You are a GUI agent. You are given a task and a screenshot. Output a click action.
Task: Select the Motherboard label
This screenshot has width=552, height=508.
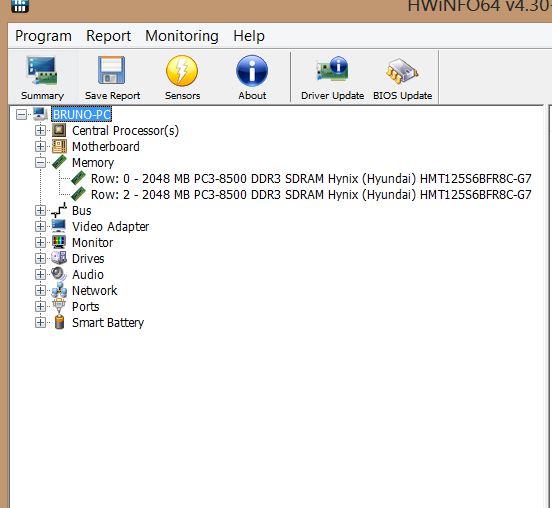(x=106, y=146)
